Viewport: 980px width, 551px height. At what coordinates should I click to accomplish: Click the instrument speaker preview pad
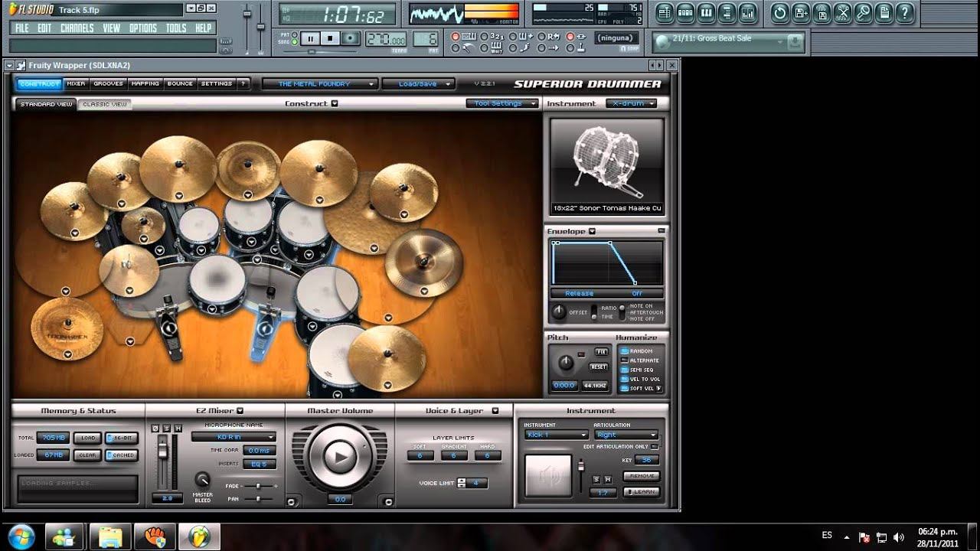[548, 475]
